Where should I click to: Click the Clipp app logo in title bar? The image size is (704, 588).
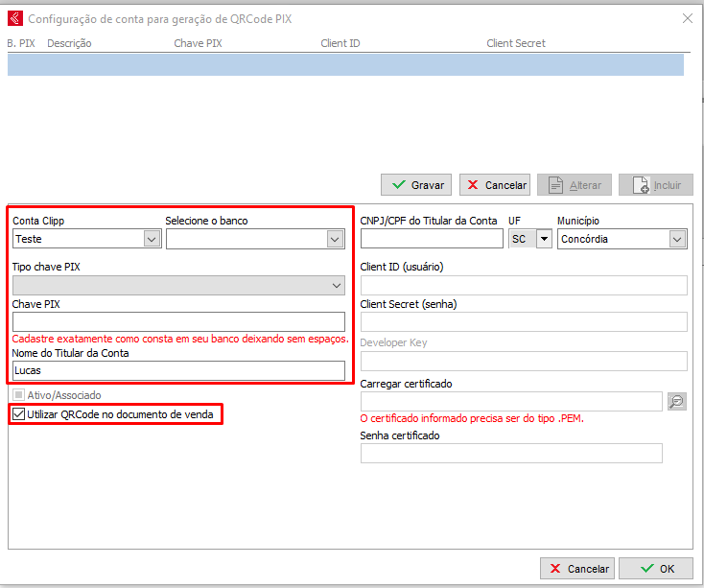pos(13,17)
